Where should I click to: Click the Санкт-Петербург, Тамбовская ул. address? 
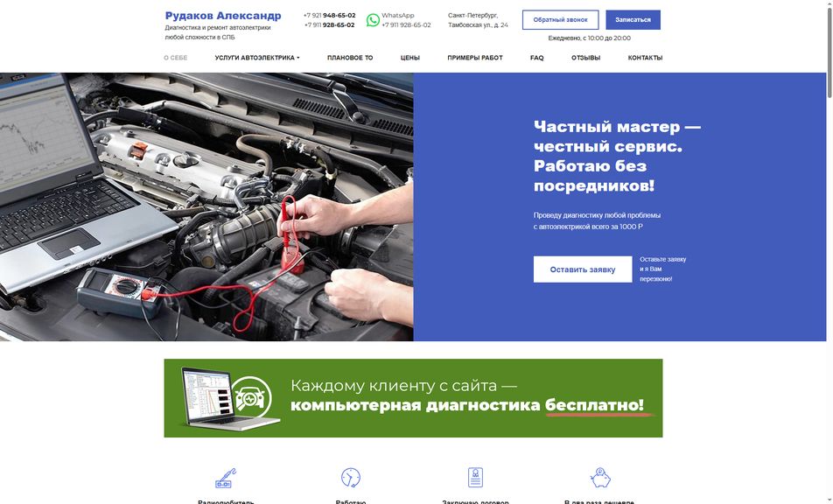click(x=478, y=20)
